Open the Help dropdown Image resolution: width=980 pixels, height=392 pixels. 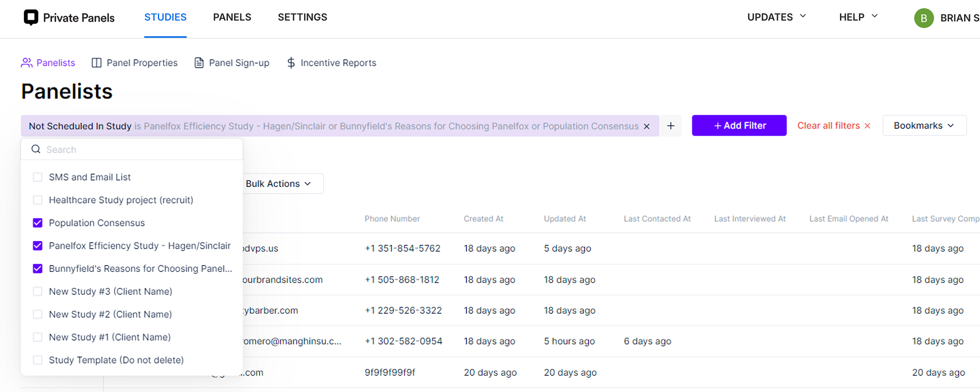pos(858,17)
